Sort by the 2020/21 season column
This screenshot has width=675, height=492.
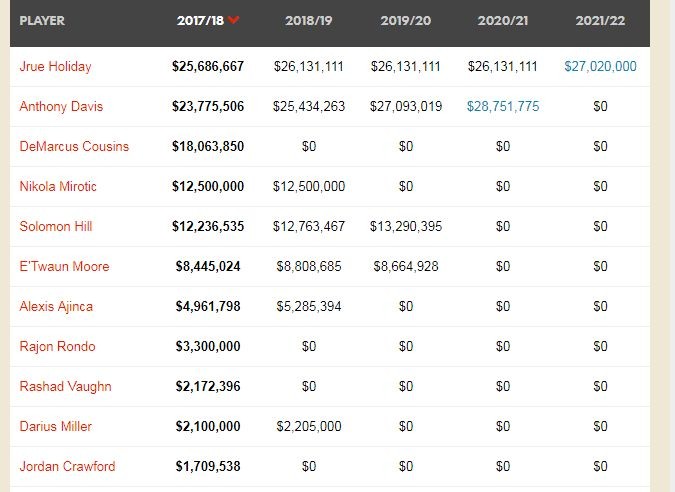pos(502,20)
